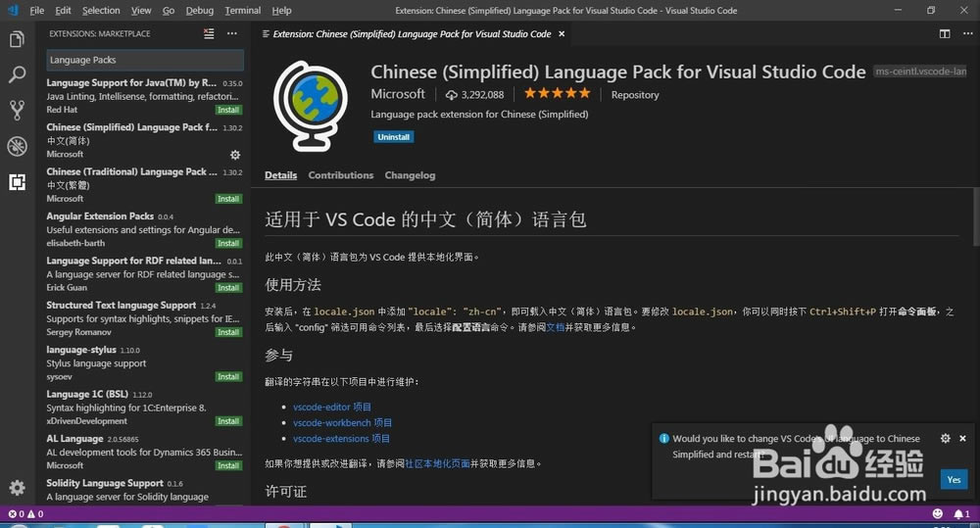Click the feedback smiley in status bar
Screen dimensions: 980x528
pos(938,513)
